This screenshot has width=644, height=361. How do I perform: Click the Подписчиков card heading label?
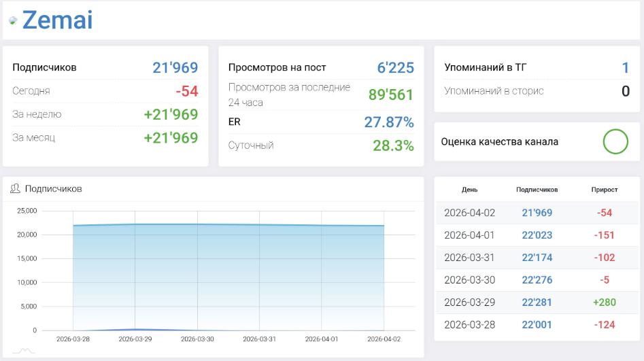point(44,67)
